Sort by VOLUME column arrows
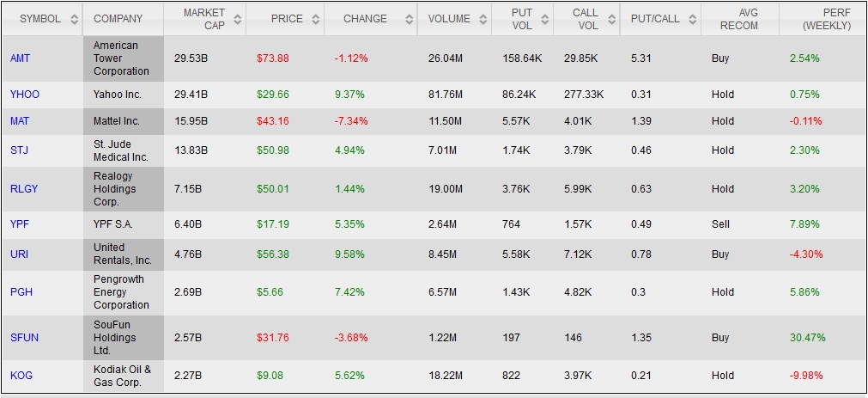Image resolution: width=868 pixels, height=398 pixels. pyautogui.click(x=483, y=19)
